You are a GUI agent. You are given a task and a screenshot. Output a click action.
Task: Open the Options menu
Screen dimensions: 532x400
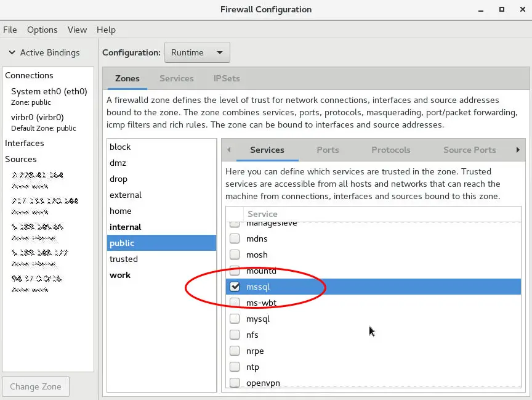pyautogui.click(x=42, y=30)
